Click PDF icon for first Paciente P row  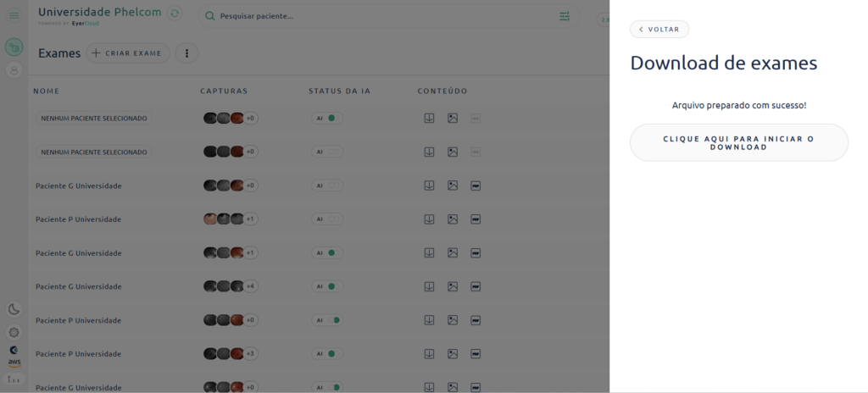476,219
